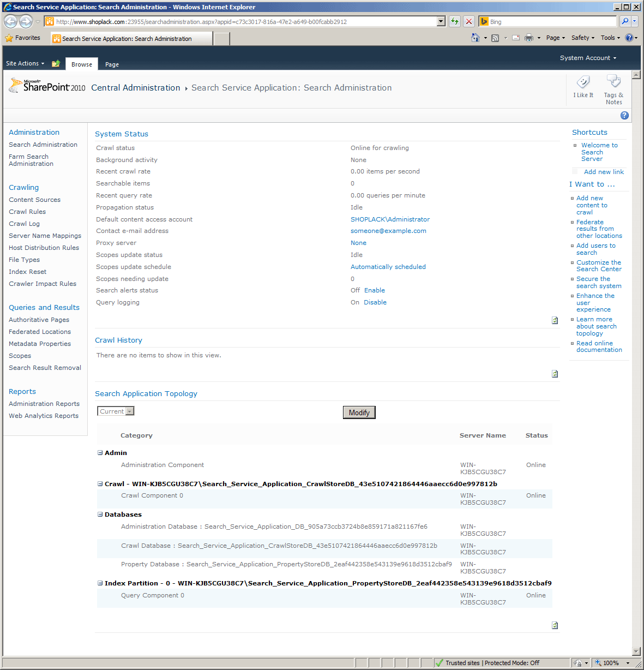Viewport: 644px width, 670px height.
Task: Open Administration Reports link
Action: (44, 404)
